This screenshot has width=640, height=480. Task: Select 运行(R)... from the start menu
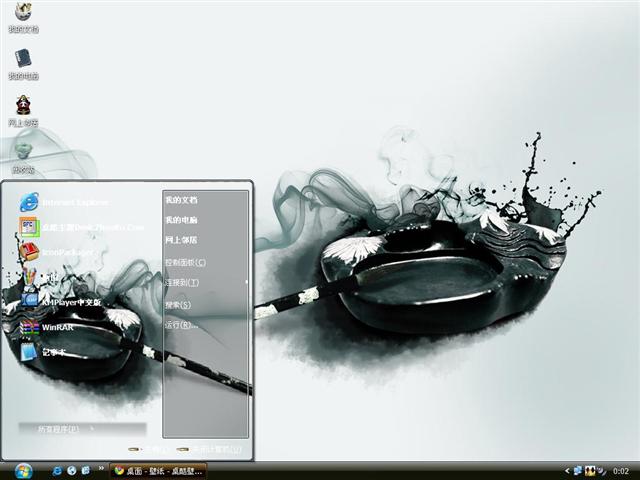[x=181, y=325]
